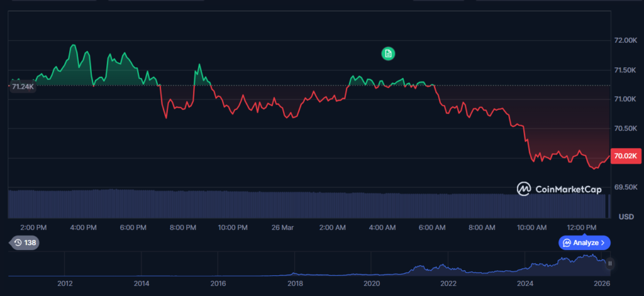Viewport: 644px width, 296px height.
Task: Click the 72.00K price axis label
Action: (x=626, y=40)
